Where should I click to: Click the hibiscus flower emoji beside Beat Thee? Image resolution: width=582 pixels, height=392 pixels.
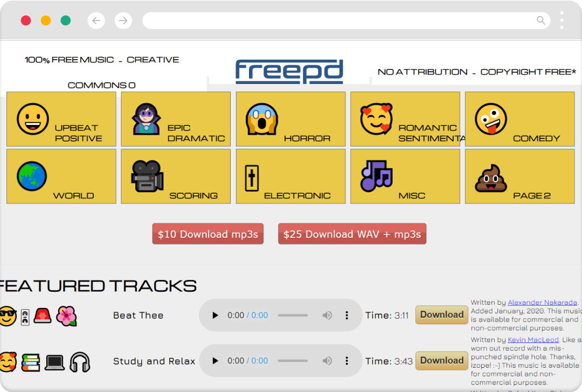click(x=66, y=316)
